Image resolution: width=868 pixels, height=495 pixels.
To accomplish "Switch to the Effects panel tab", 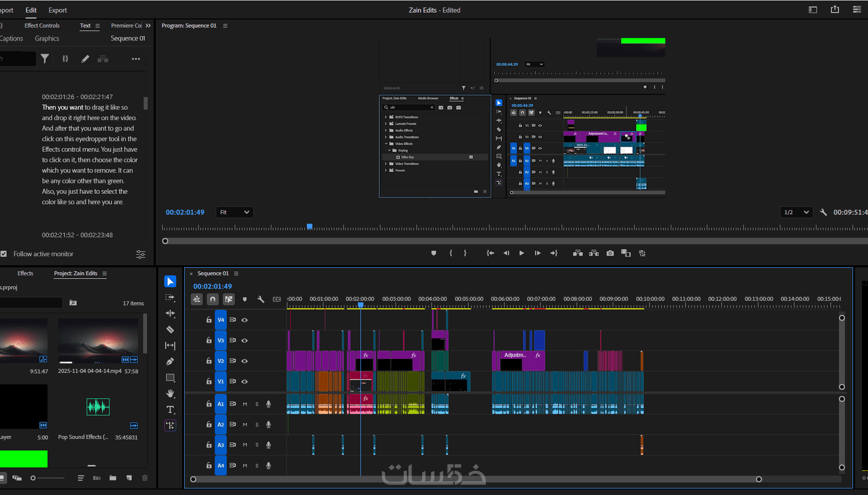I will coord(25,274).
